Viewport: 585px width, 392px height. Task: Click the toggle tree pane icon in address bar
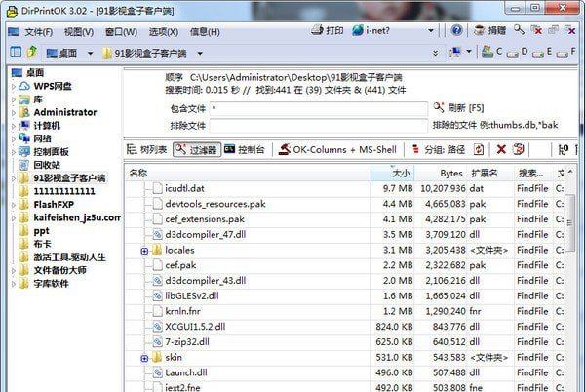coord(16,52)
